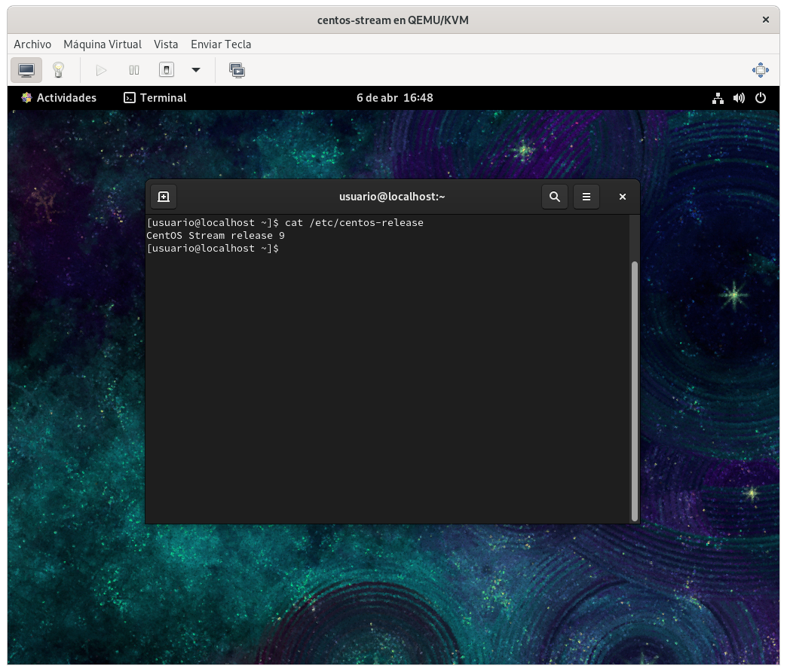Open the Vista menu
The height and width of the screenshot is (672, 787).
(166, 44)
